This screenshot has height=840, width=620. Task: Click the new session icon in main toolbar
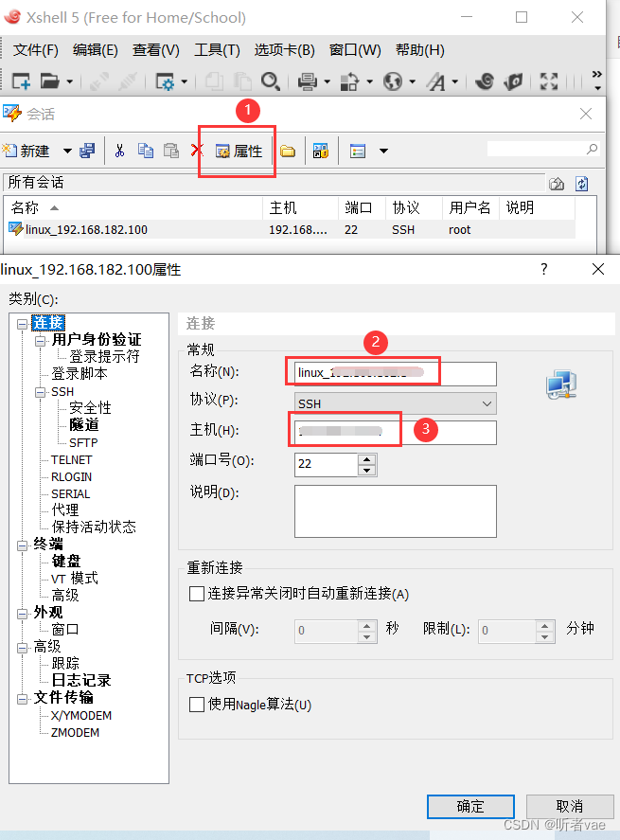click(x=21, y=80)
